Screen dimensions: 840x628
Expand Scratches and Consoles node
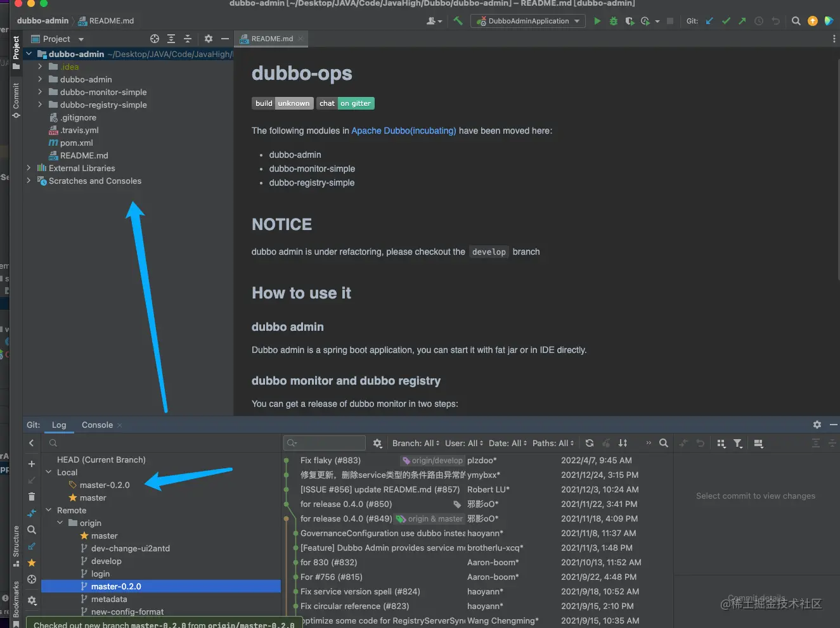click(x=29, y=181)
